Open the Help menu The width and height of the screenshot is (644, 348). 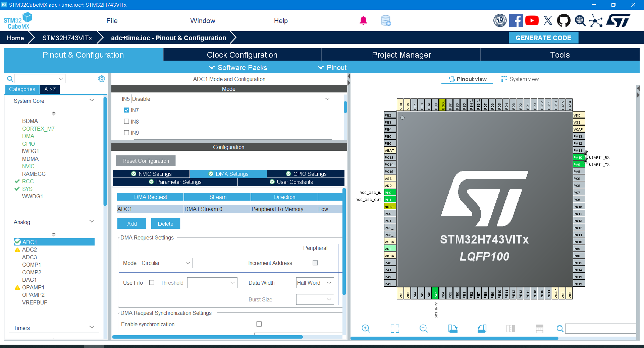[281, 21]
